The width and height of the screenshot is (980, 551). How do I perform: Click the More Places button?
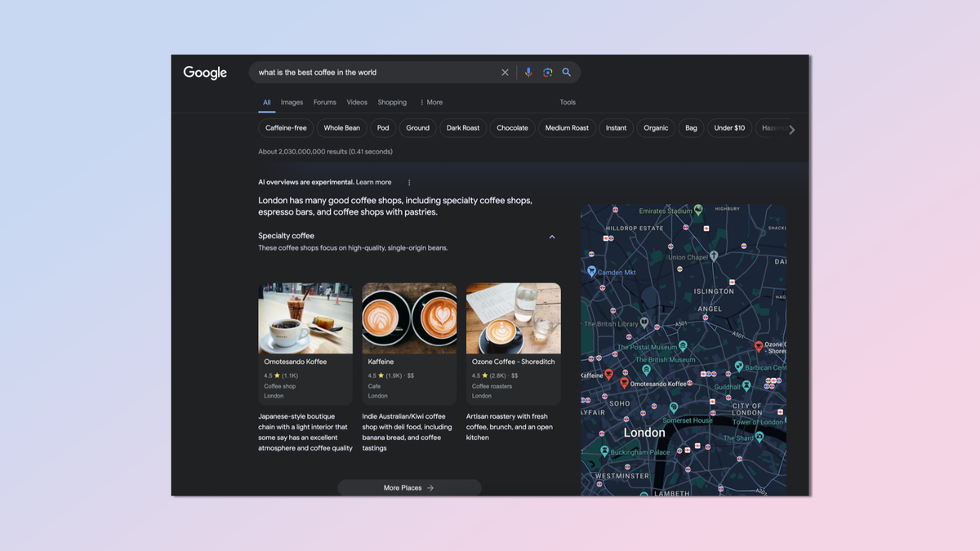[409, 487]
